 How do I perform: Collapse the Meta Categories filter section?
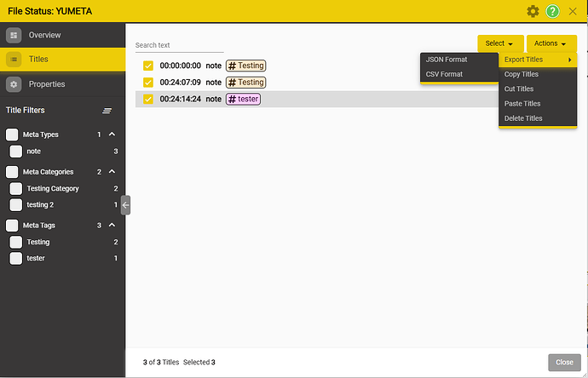(112, 172)
